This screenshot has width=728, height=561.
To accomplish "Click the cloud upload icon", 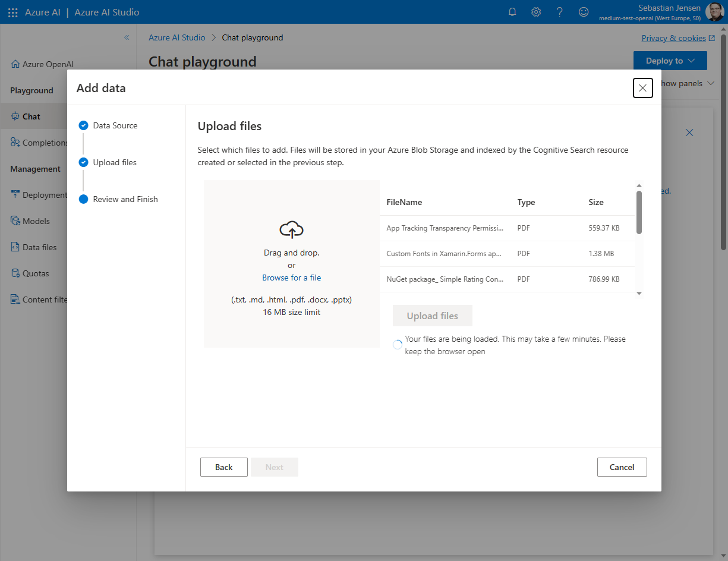I will point(291,229).
